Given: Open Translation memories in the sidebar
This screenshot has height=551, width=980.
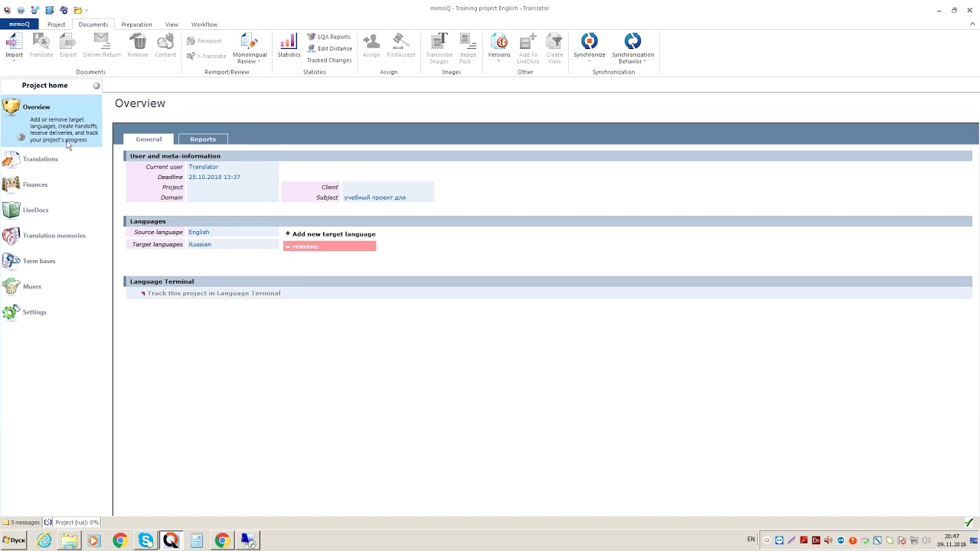Looking at the screenshot, I should (x=54, y=236).
